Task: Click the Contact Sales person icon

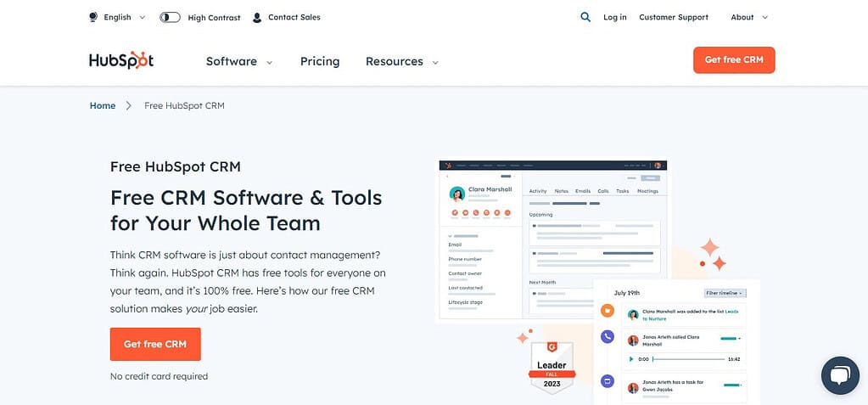Action: pyautogui.click(x=257, y=18)
